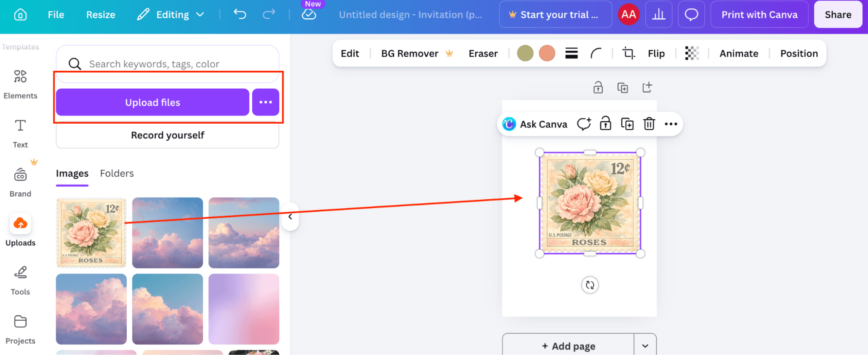This screenshot has width=868, height=355.
Task: Check cloud save status icon
Action: point(309,15)
